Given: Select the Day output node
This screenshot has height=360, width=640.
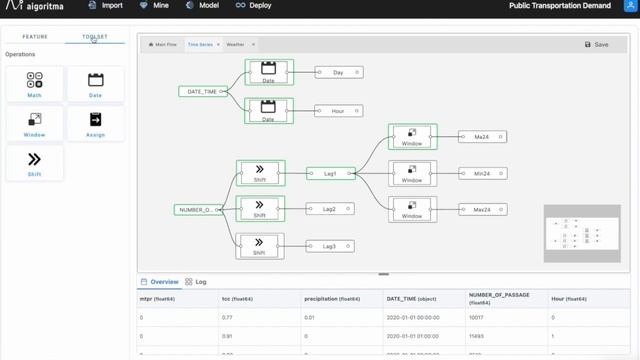Looking at the screenshot, I should click(x=339, y=72).
